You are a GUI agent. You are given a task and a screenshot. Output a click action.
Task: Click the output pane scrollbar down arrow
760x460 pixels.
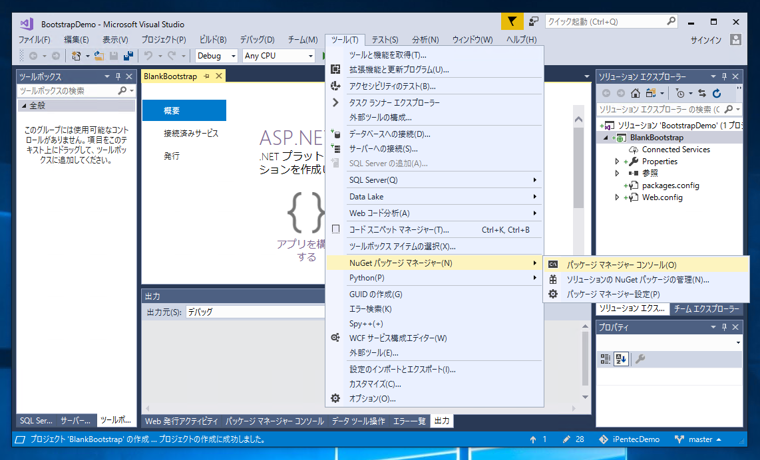585,397
